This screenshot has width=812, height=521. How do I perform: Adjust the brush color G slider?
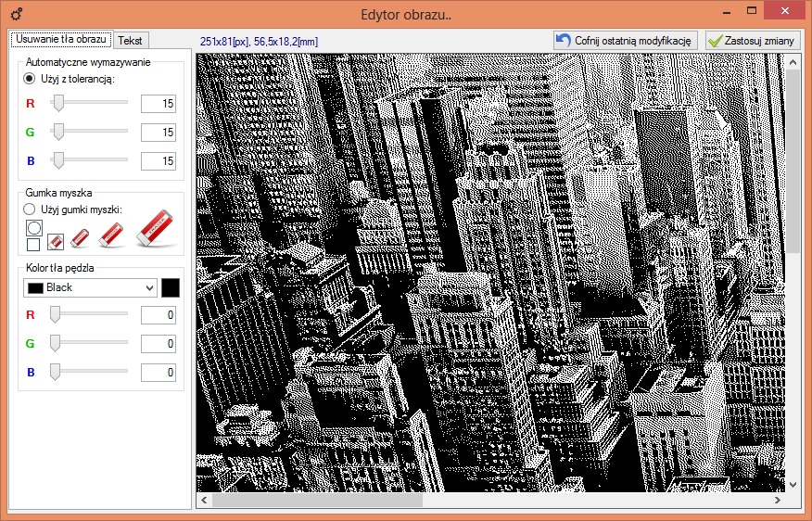tap(55, 343)
